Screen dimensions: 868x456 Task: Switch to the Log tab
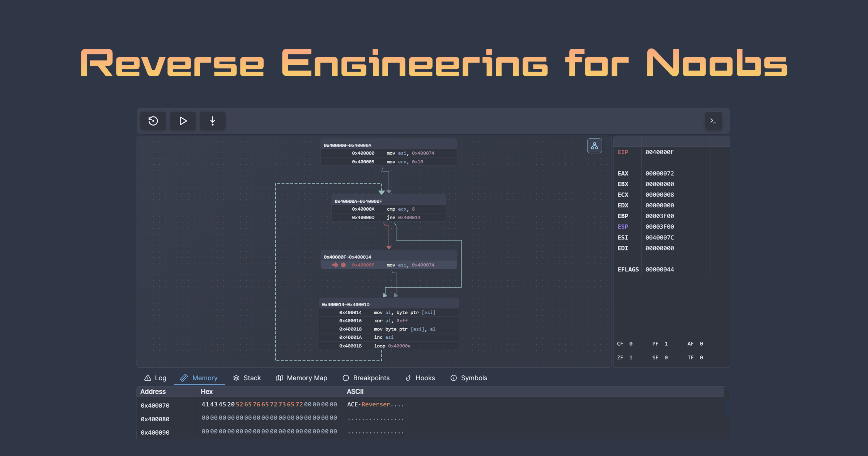156,378
